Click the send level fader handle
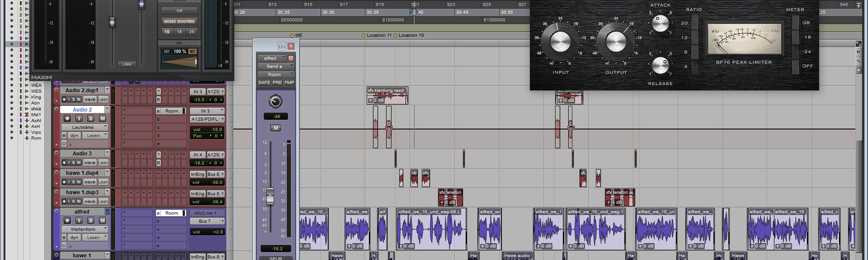Screen dimensions: 868x260 tap(270, 196)
